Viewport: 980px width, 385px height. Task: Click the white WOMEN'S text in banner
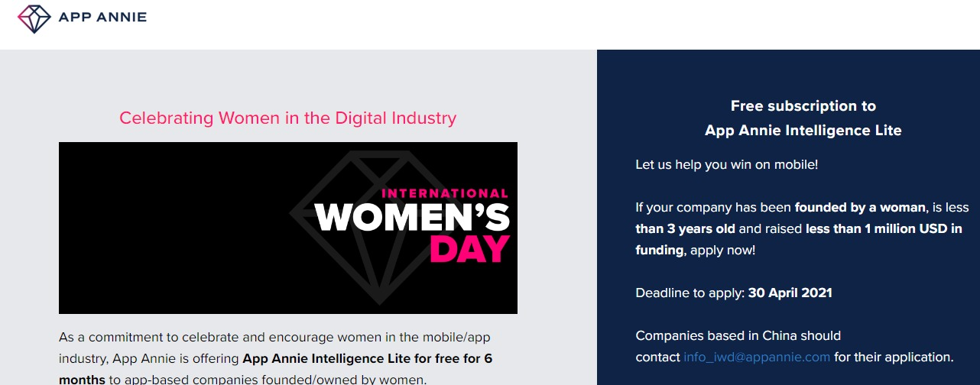[412, 218]
